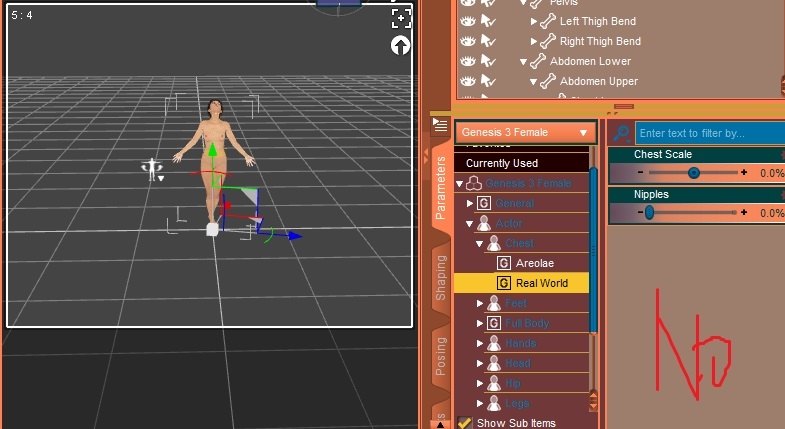Toggle visibility eye for Abdomen Upper
This screenshot has height=429, width=785.
point(468,81)
